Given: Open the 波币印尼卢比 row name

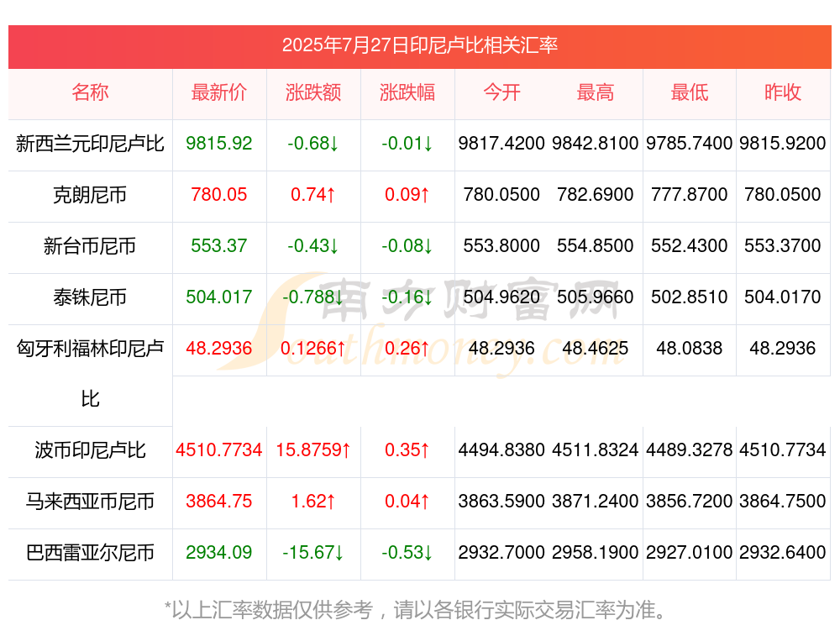Looking at the screenshot, I should tap(90, 450).
